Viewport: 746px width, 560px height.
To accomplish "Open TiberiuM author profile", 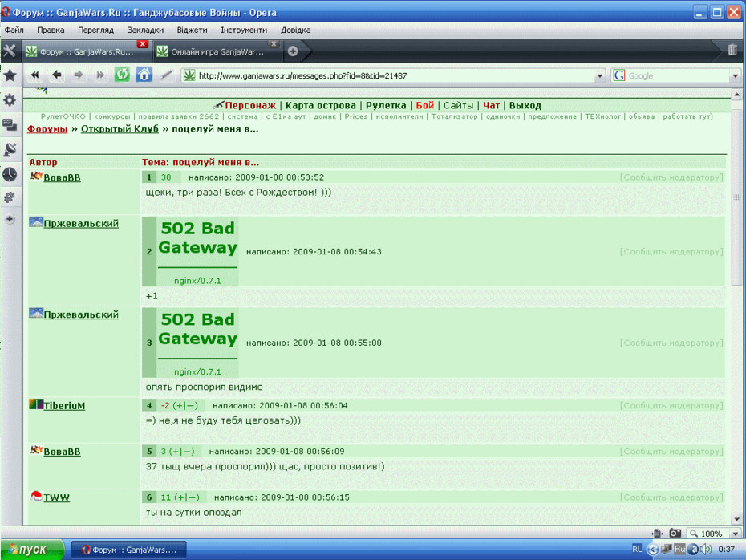I will (64, 405).
